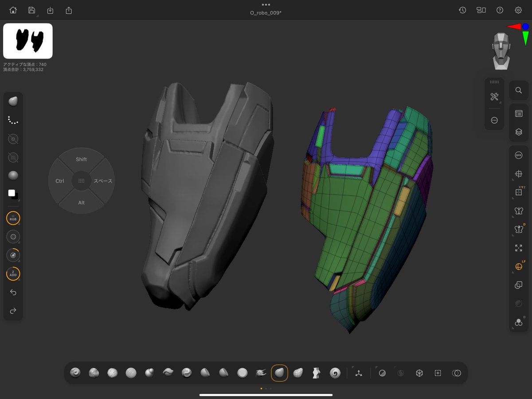The height and width of the screenshot is (399, 532).
Task: Click the dimmed slashed-circle icon
Action: click(518, 304)
